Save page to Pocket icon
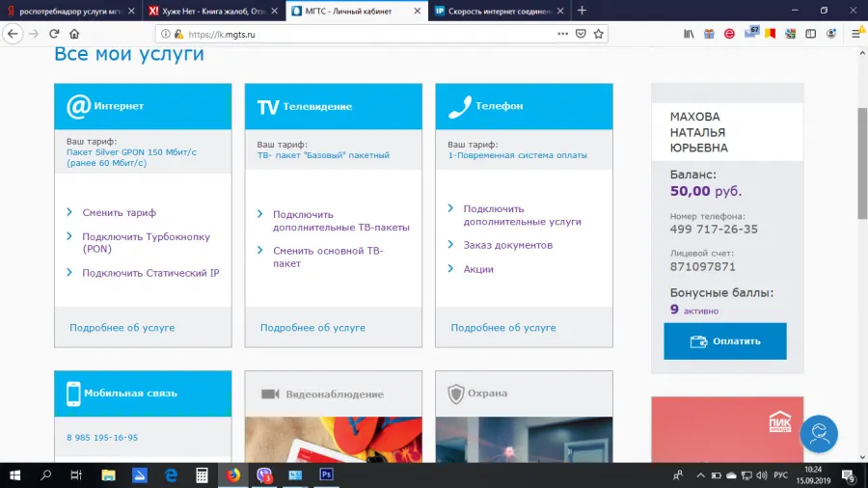 pyautogui.click(x=581, y=34)
